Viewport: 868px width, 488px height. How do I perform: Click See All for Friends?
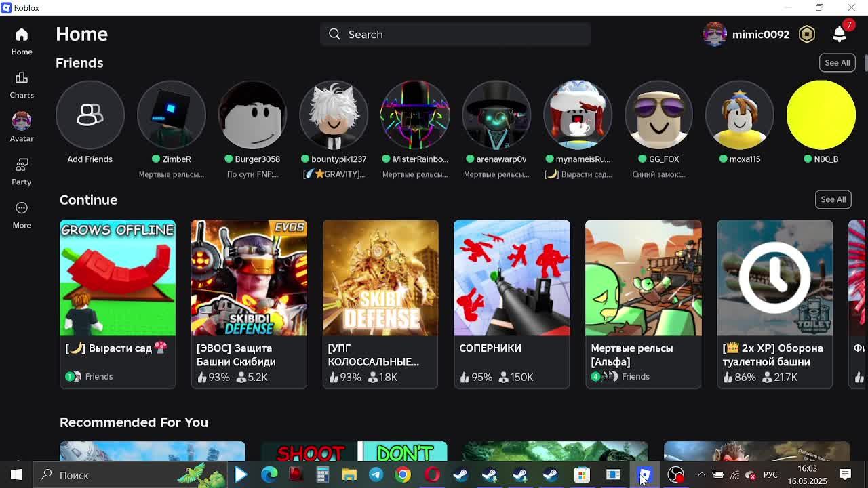(837, 62)
